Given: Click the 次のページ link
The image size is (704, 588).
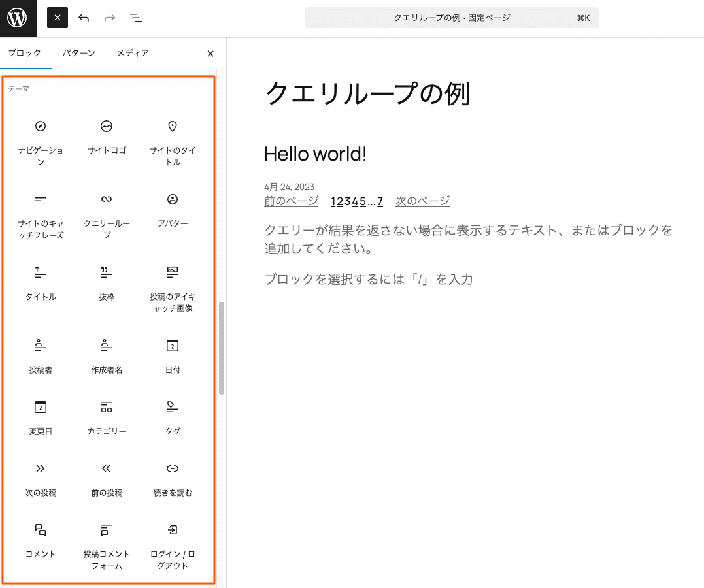Looking at the screenshot, I should point(422,201).
